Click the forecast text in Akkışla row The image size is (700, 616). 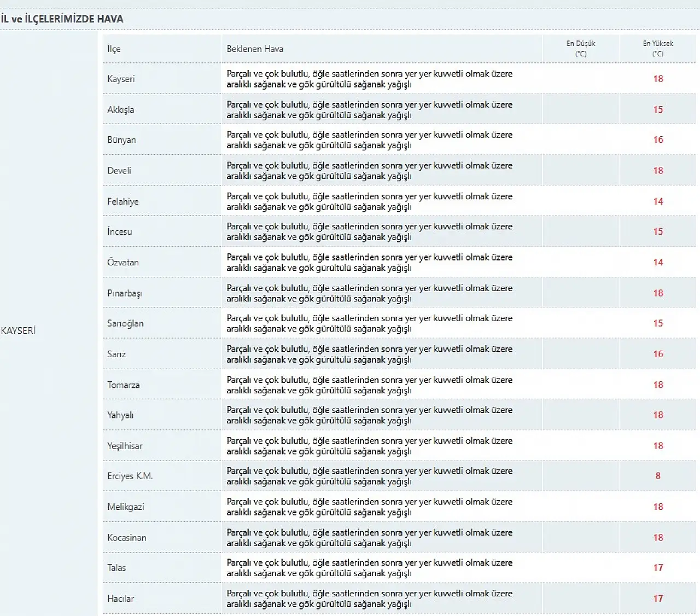pos(370,109)
